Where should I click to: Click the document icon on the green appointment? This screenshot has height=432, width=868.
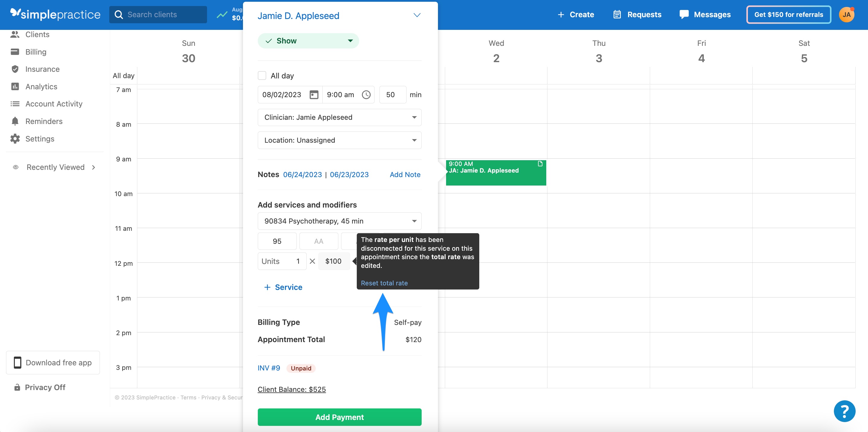coord(540,164)
